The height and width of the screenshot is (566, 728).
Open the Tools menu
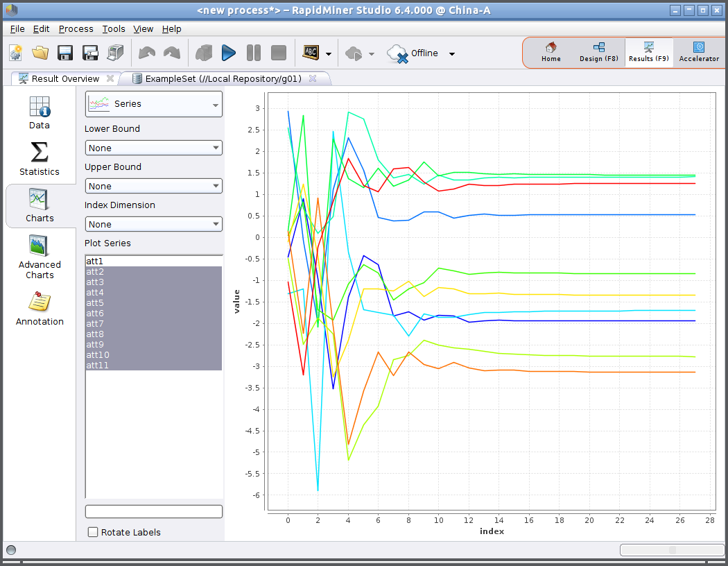(x=113, y=29)
